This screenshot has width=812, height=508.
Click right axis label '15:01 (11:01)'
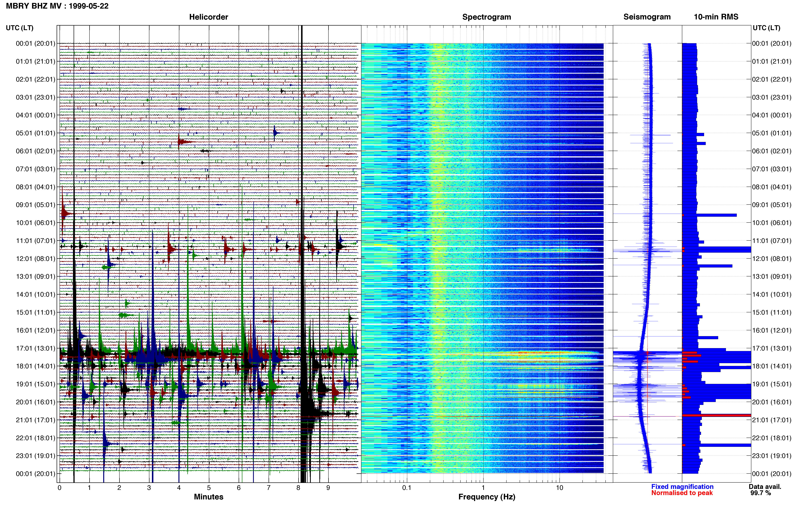[x=772, y=313]
